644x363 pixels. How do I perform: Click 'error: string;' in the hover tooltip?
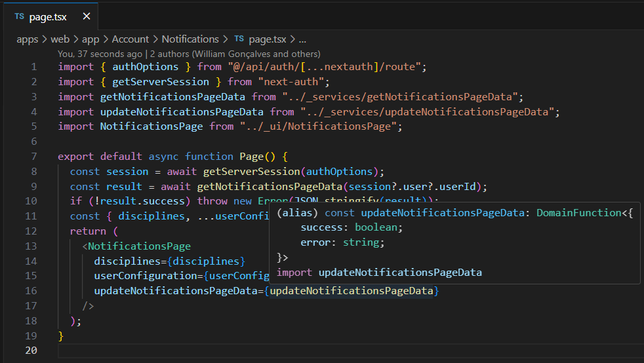point(342,242)
